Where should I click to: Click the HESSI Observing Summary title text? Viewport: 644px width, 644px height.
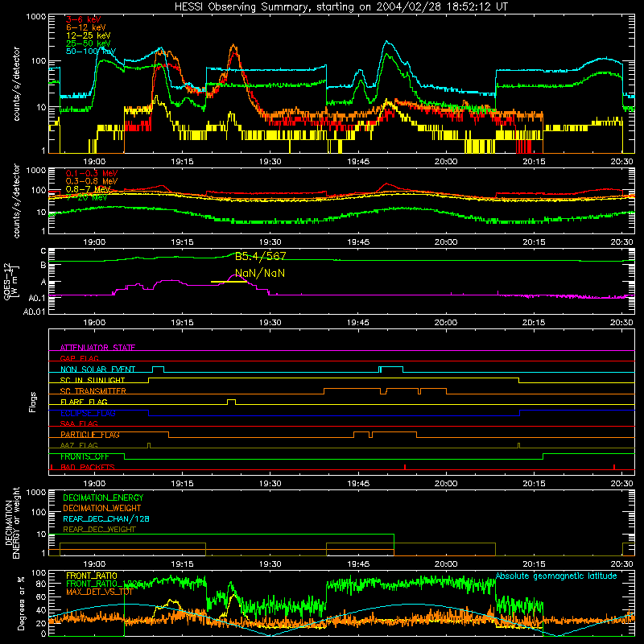341,6
